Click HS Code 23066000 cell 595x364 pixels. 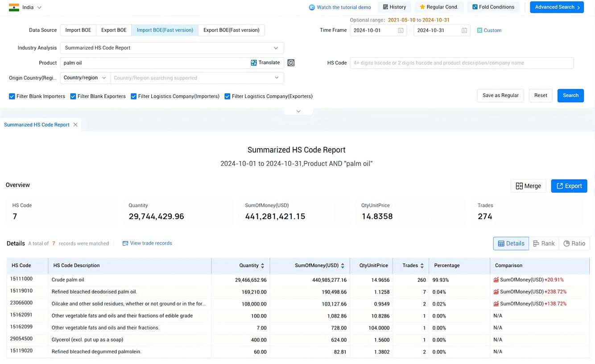[x=21, y=303]
